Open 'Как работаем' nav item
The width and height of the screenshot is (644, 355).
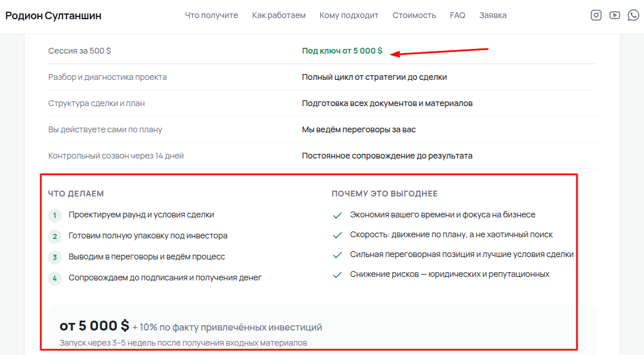pyautogui.click(x=279, y=15)
